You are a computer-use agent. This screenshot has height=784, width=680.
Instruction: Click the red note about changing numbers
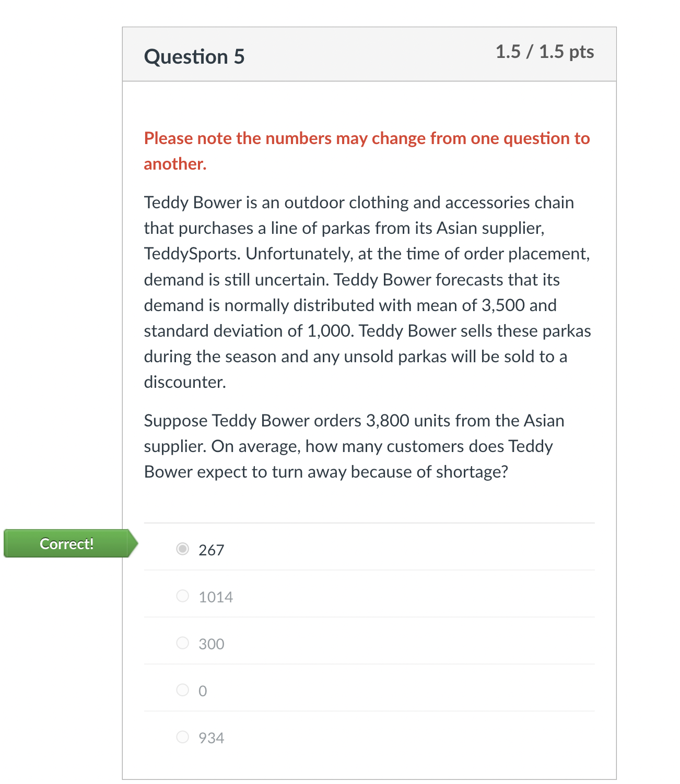pos(366,150)
